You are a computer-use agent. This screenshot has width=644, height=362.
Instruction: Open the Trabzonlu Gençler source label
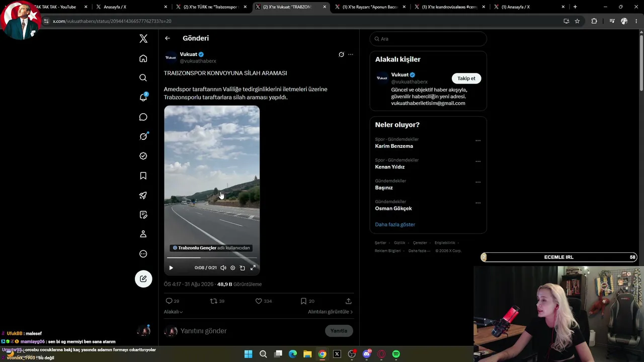coord(211,248)
